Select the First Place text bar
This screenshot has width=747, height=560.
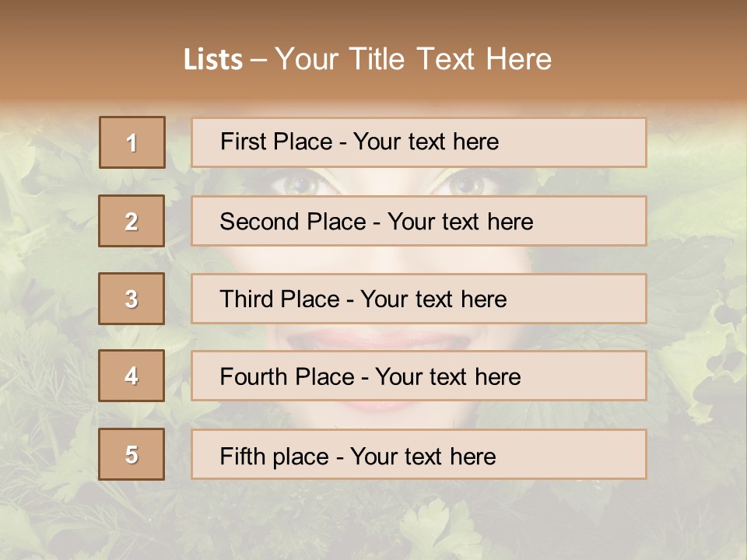tap(419, 142)
